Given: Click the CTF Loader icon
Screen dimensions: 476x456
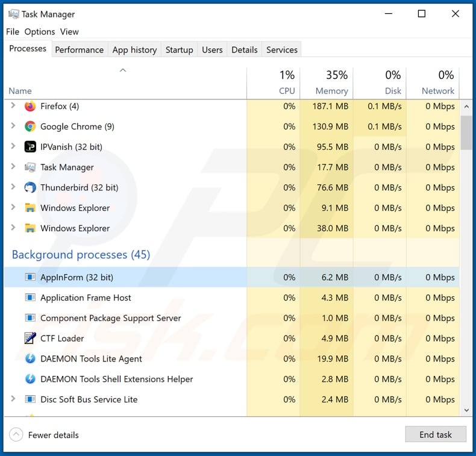Looking at the screenshot, I should click(x=30, y=339).
